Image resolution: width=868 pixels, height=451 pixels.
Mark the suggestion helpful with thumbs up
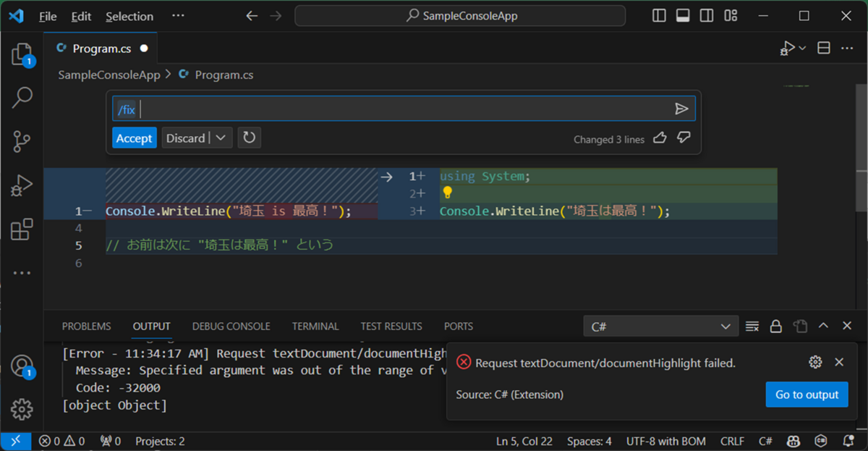660,138
